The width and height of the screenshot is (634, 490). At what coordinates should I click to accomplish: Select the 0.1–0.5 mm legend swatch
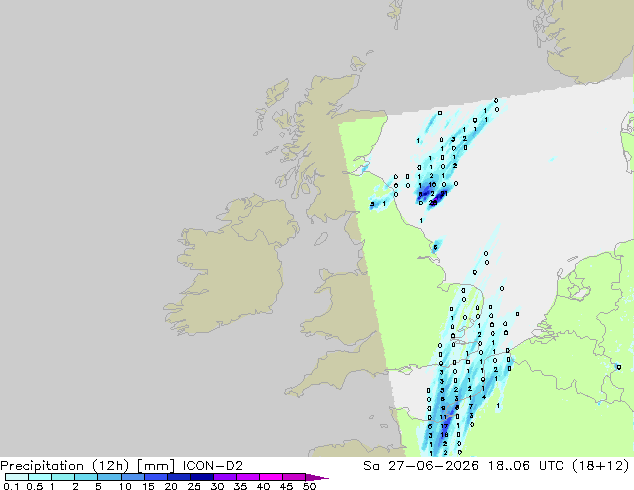[x=17, y=477]
